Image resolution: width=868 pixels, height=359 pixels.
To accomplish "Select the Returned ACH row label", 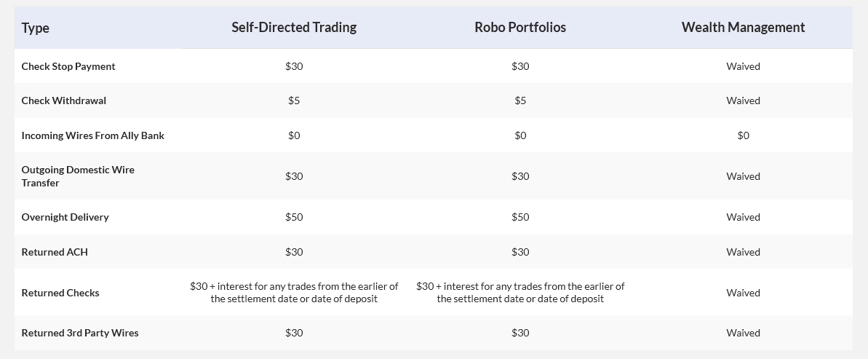I will 55,252.
